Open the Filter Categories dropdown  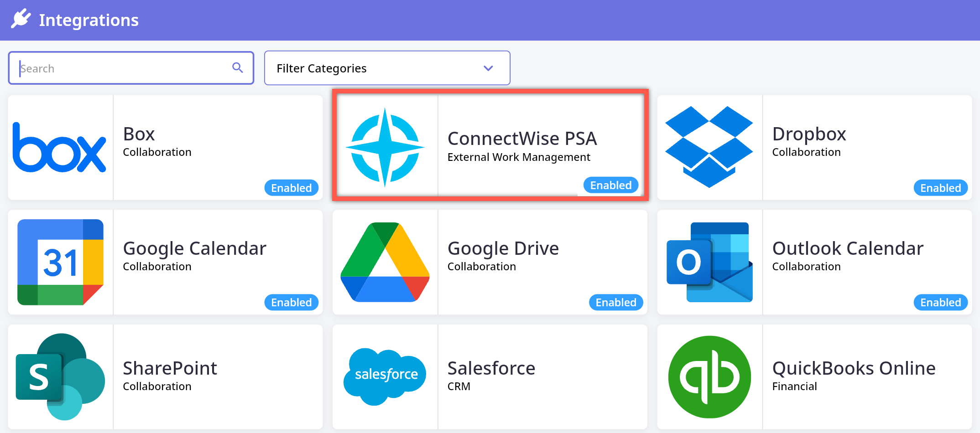coord(387,68)
